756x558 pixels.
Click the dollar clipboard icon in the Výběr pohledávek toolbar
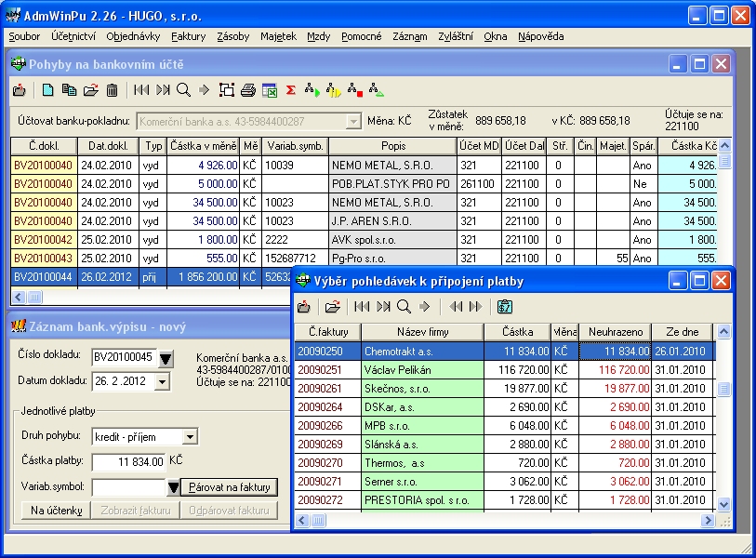click(x=505, y=307)
